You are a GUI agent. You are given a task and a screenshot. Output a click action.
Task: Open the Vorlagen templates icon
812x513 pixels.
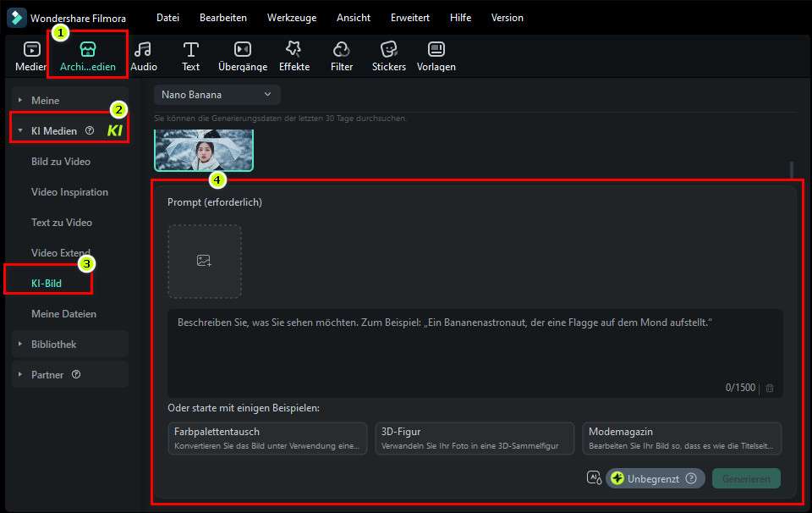pyautogui.click(x=436, y=50)
